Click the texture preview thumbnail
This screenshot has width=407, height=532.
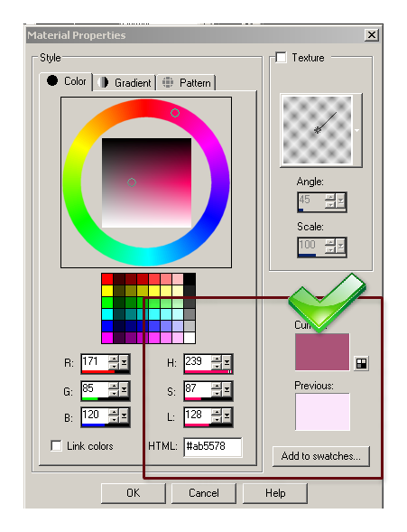pos(317,130)
